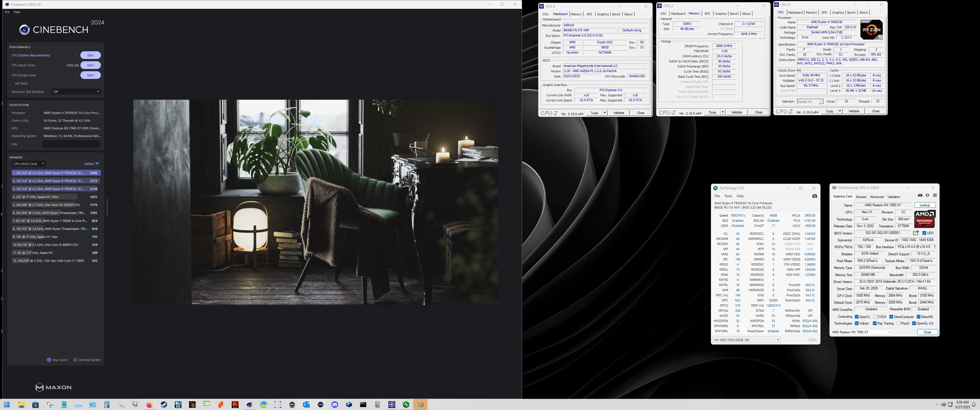
Task: Click Bus Interface question mark in GPU-Z
Action: 935,247
